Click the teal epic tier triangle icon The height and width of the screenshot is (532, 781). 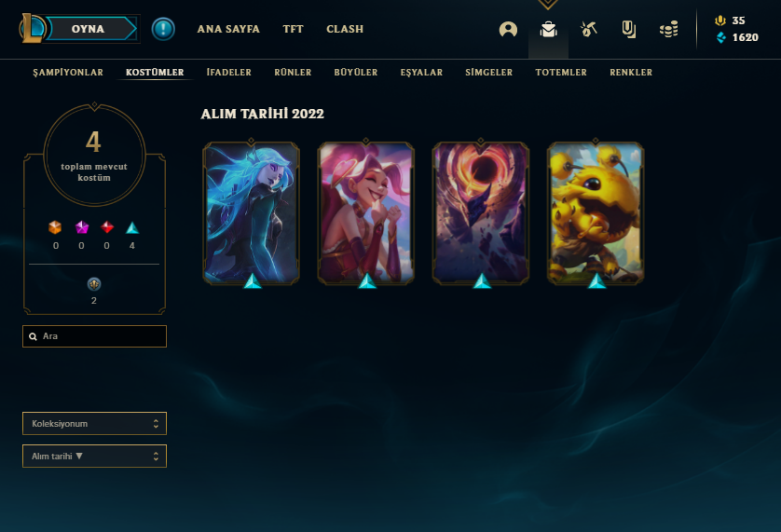(x=132, y=227)
